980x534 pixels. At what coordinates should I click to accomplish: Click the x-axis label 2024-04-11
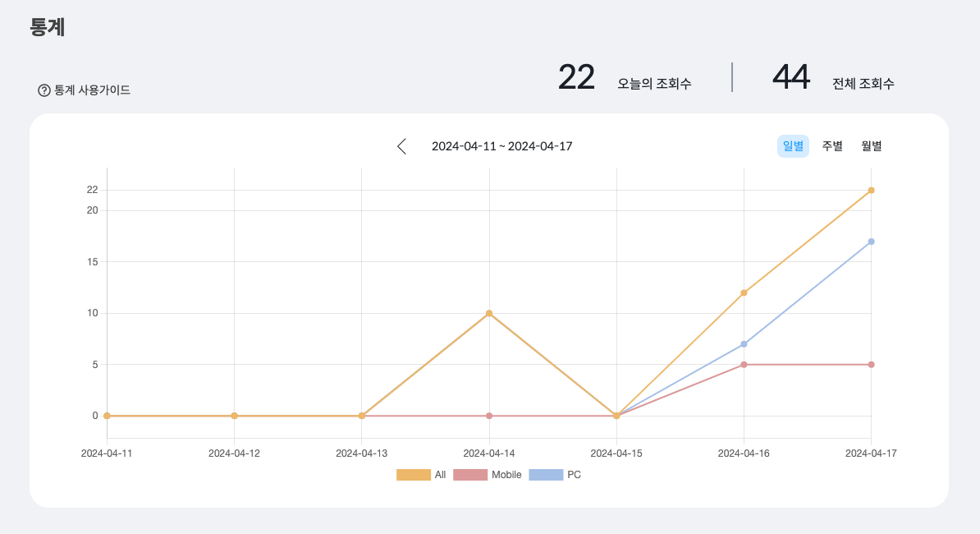[x=107, y=453]
